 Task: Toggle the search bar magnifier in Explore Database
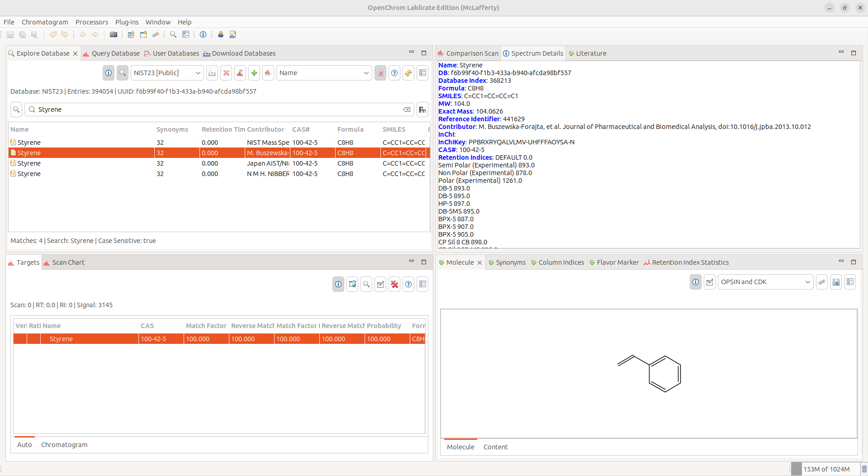coord(123,73)
